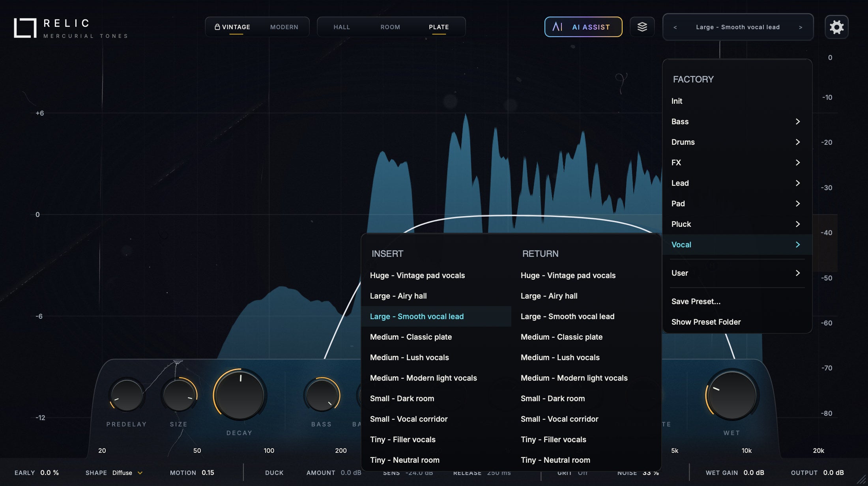Select Plate reverb type
The height and width of the screenshot is (486, 868).
439,27
